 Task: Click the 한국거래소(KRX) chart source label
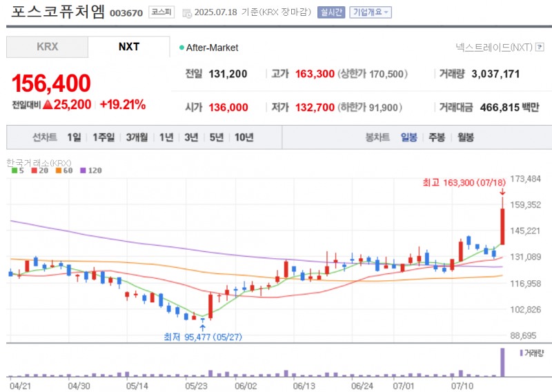tap(39, 163)
